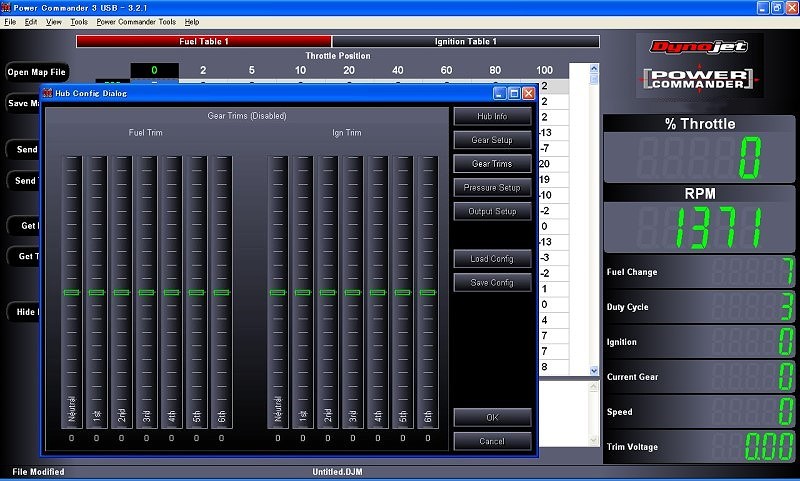Select Gear Trims page

tap(492, 164)
